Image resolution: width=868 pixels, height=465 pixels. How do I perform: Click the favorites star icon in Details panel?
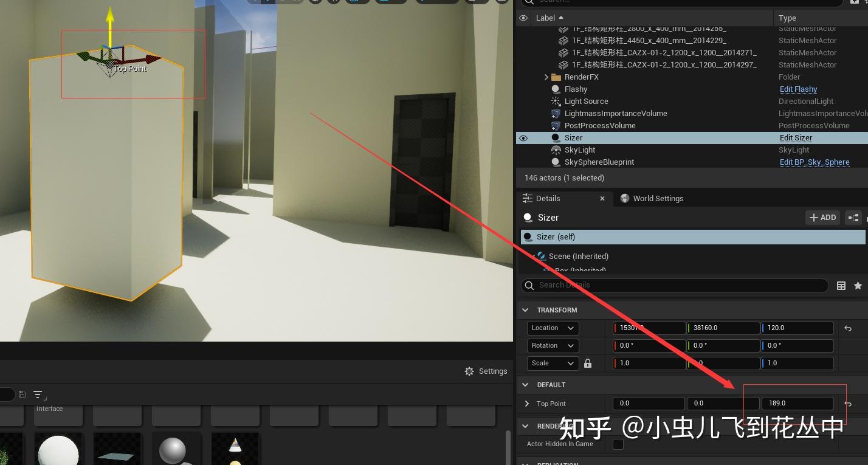[x=858, y=285]
